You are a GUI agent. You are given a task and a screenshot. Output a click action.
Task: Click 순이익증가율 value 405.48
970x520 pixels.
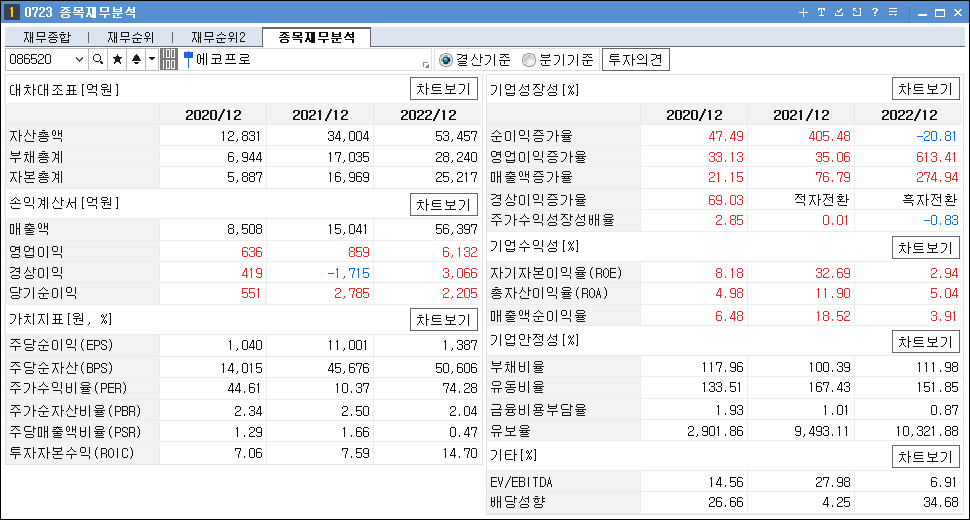[829, 136]
